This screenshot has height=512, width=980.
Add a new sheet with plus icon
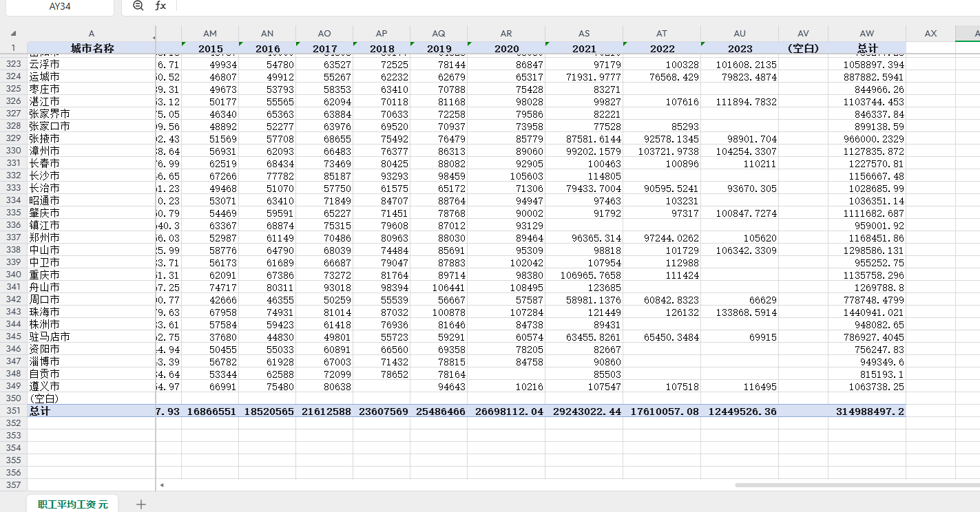[141, 504]
